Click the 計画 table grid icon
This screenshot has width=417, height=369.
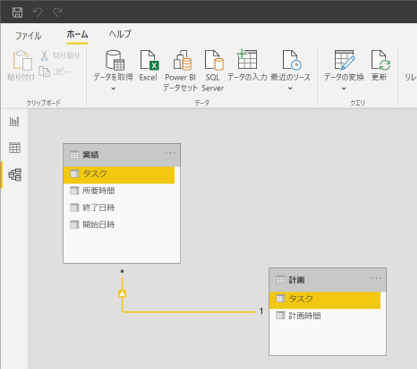coord(280,280)
